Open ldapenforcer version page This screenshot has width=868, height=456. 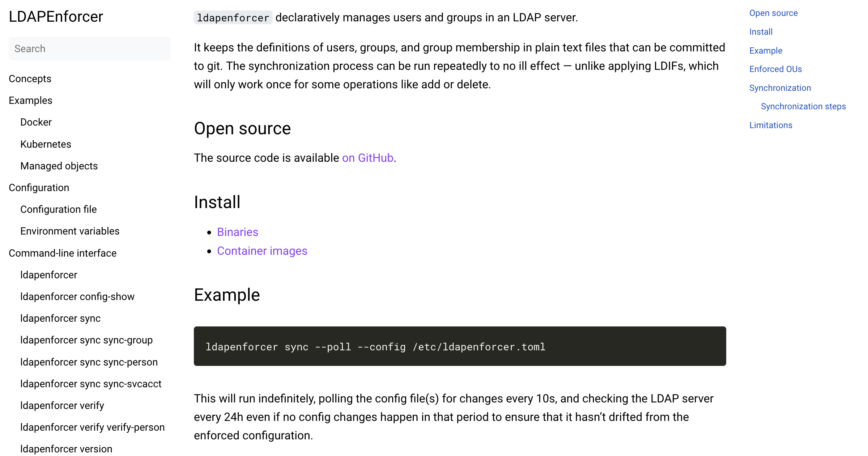67,448
